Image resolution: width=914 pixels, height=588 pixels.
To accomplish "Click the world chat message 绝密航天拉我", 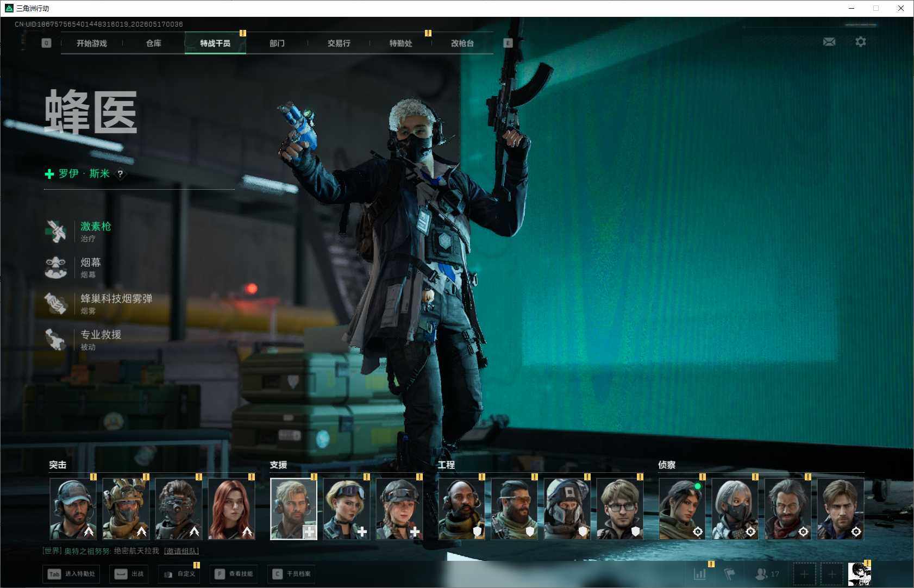I will click(x=136, y=551).
